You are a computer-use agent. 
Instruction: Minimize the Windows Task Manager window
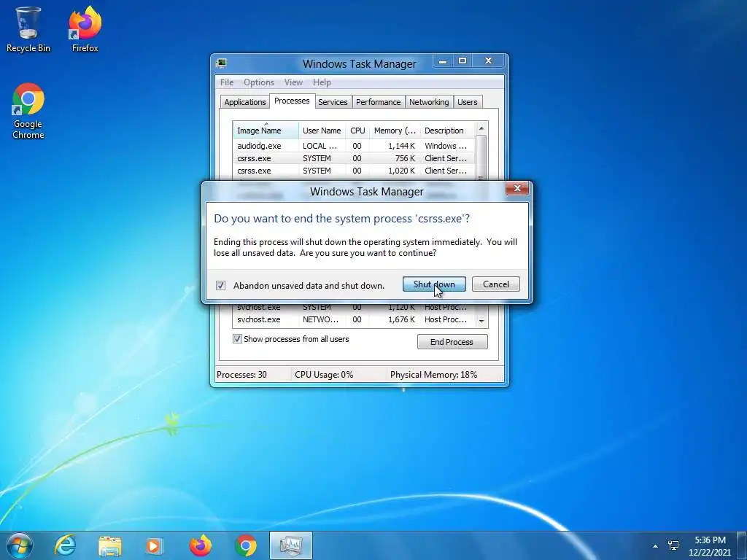(x=443, y=61)
